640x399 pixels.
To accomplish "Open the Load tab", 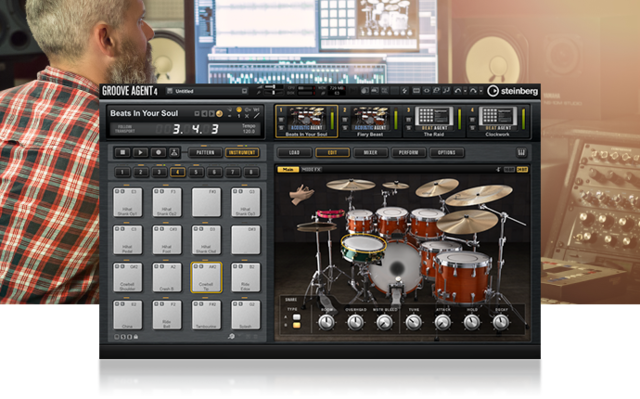I will pos(294,153).
